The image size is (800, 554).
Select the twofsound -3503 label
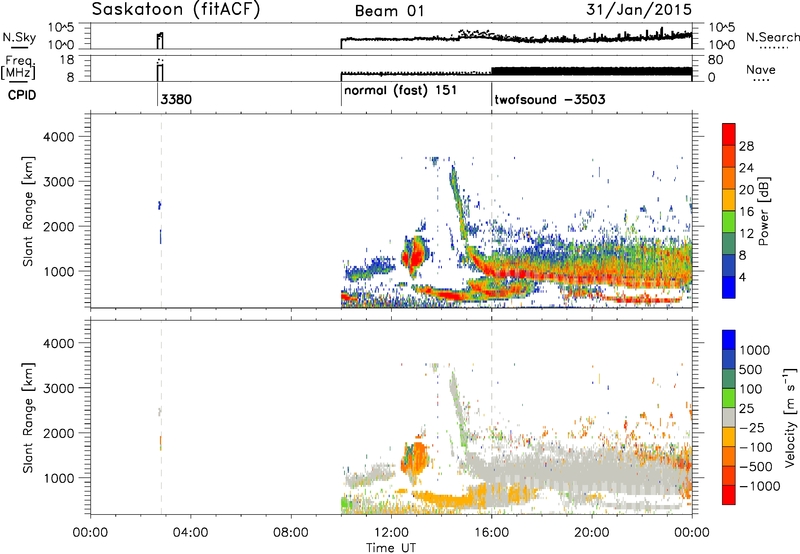coord(549,99)
